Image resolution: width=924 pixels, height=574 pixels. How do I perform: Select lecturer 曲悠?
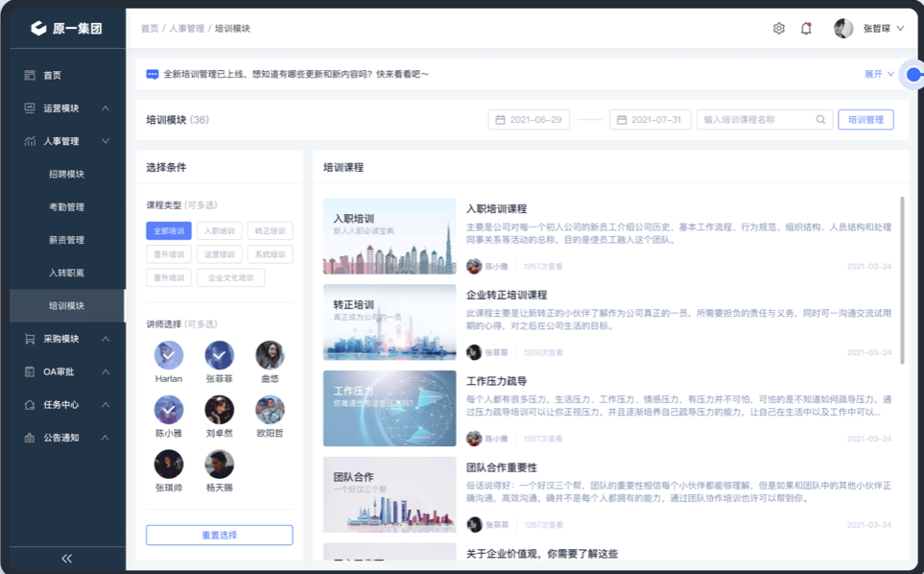point(270,355)
